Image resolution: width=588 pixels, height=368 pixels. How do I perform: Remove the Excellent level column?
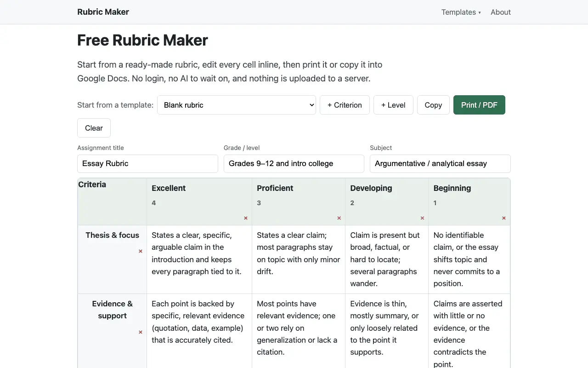(246, 218)
